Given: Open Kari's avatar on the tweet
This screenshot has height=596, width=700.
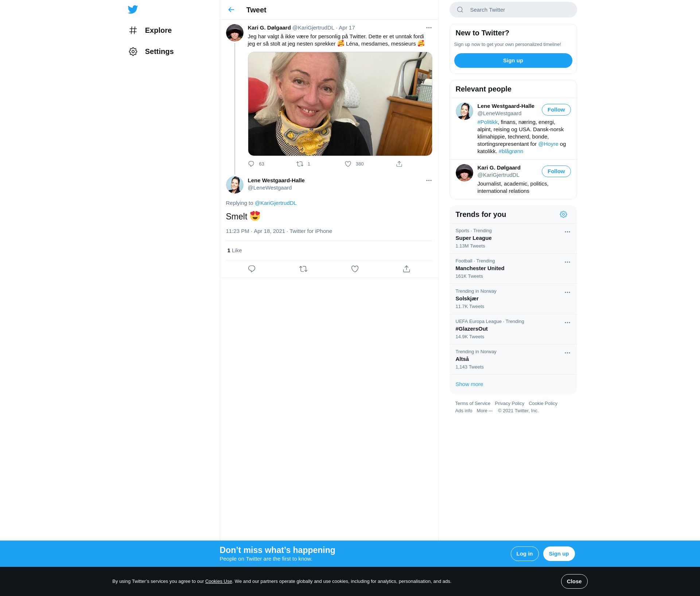Looking at the screenshot, I should pos(235,33).
